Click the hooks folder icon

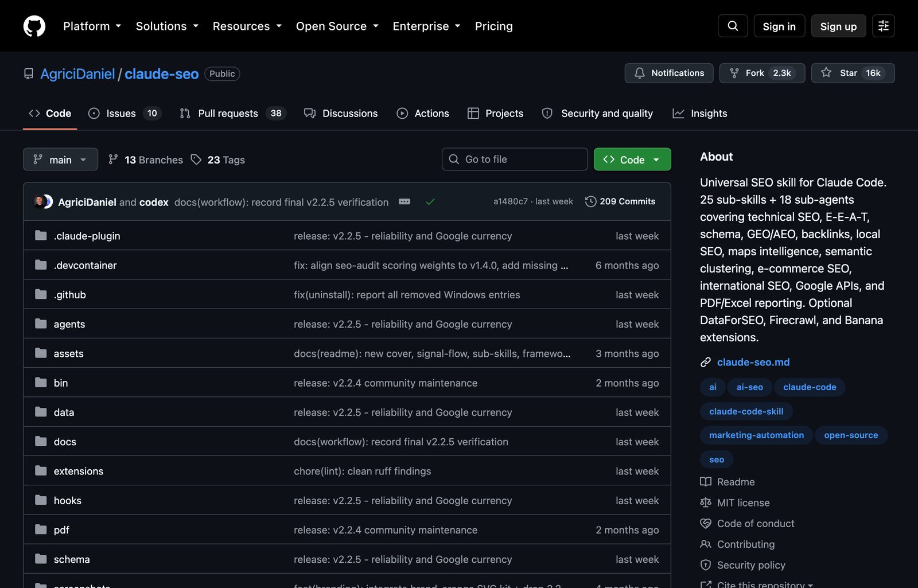pos(41,500)
